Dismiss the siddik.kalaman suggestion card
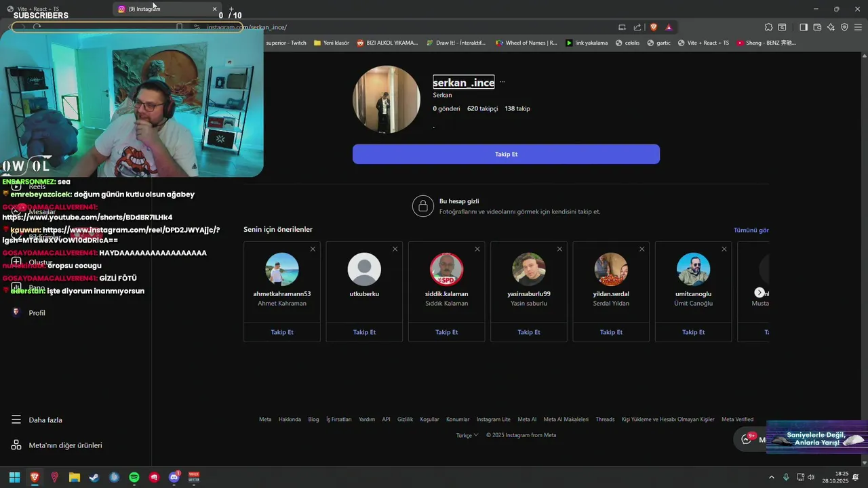Viewport: 868px width, 488px height. click(x=477, y=249)
